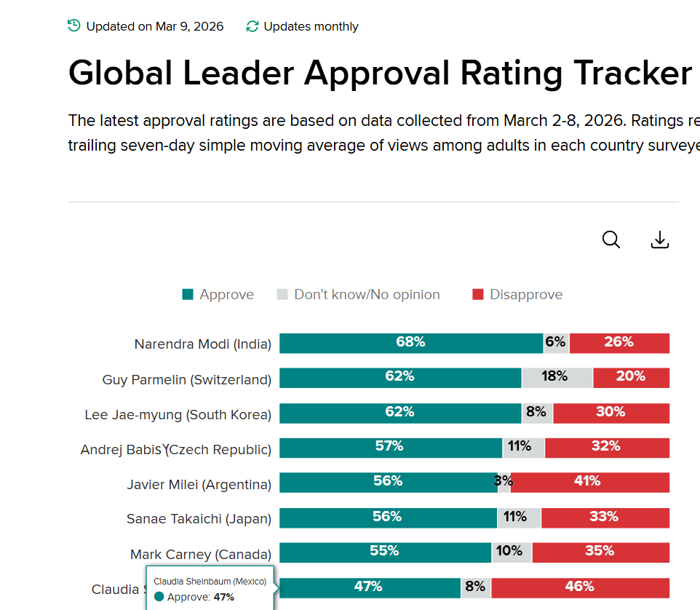Click Andrej Babis's 57% approve bar
700x610 pixels.
tap(391, 448)
